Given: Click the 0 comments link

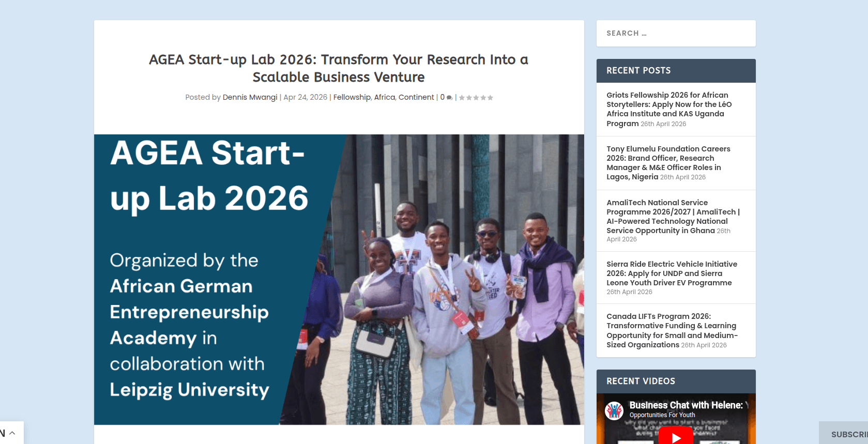Looking at the screenshot, I should point(443,97).
